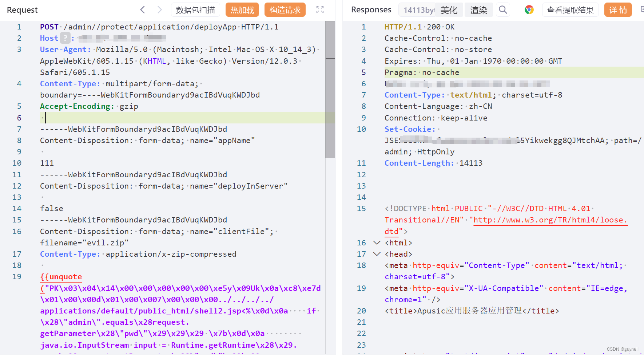This screenshot has height=355, width=644.
Task: Open the response in Chrome browser
Action: pyautogui.click(x=529, y=10)
